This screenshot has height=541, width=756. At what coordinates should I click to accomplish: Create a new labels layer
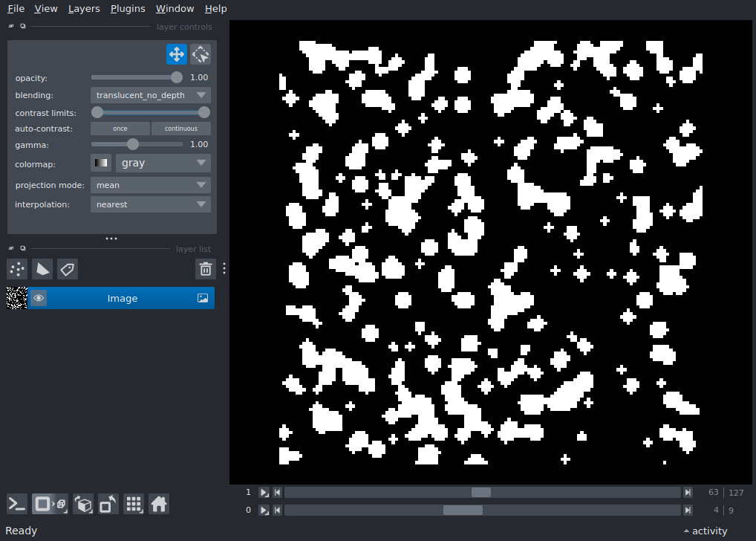pos(68,269)
